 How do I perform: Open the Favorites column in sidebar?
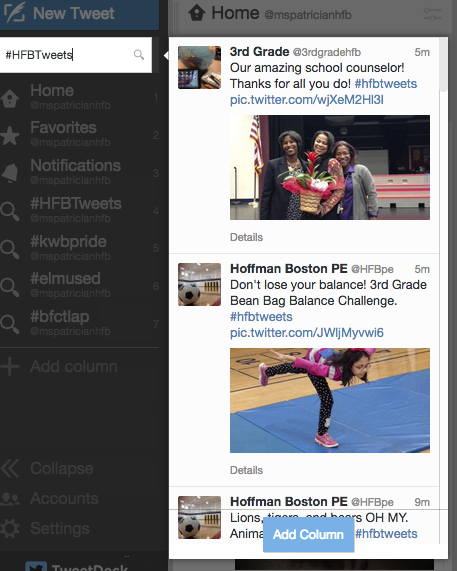[x=79, y=135]
